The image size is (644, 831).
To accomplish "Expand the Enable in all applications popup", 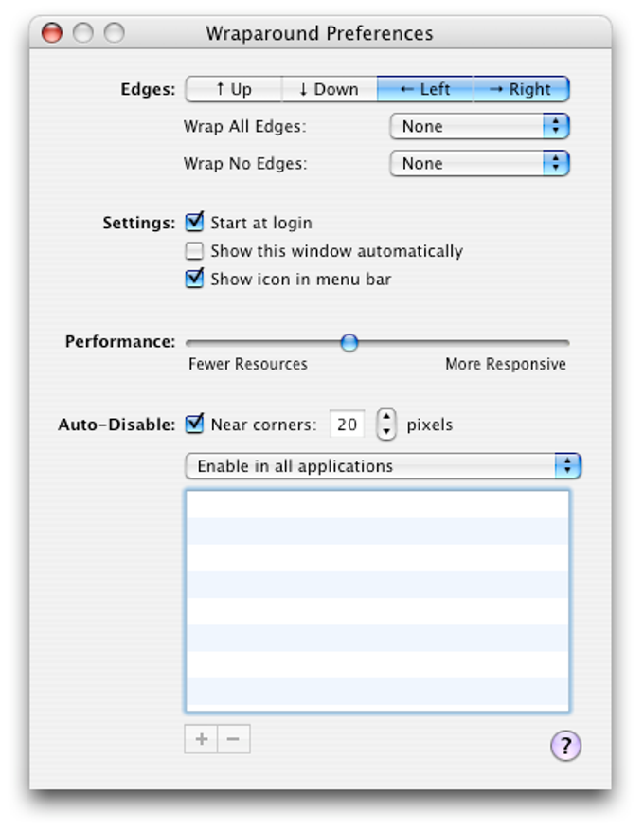I will point(383,466).
